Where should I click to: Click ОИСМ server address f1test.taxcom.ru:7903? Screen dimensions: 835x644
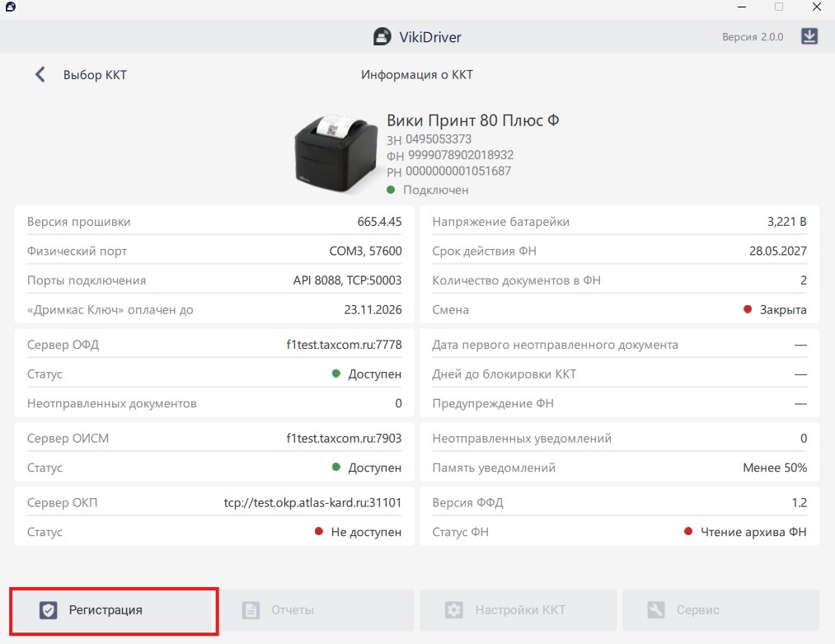(x=344, y=439)
